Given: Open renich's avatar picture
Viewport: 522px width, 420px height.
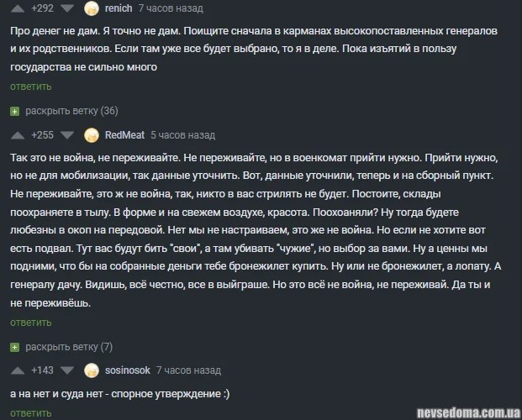Looking at the screenshot, I should (92, 9).
